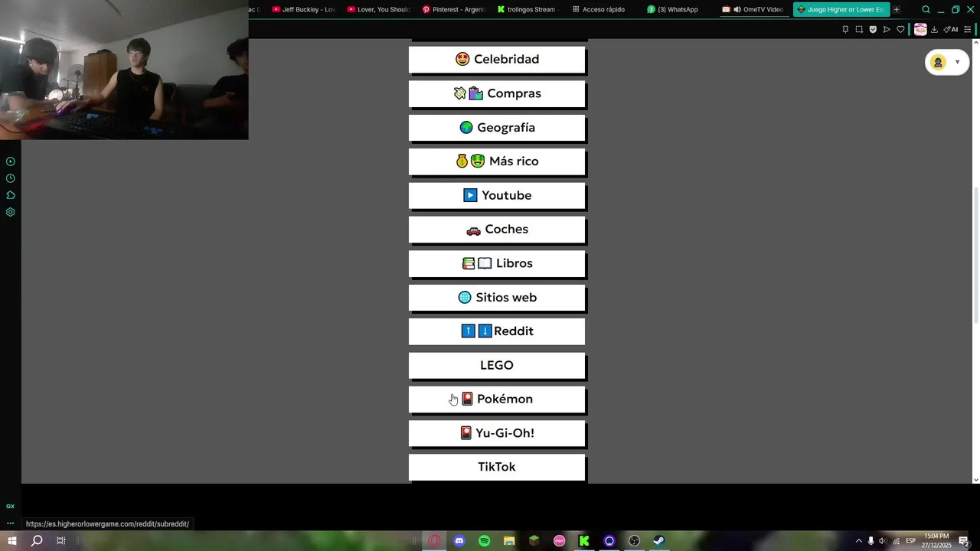
Task: Open the taskbar clock and date
Action: click(936, 541)
